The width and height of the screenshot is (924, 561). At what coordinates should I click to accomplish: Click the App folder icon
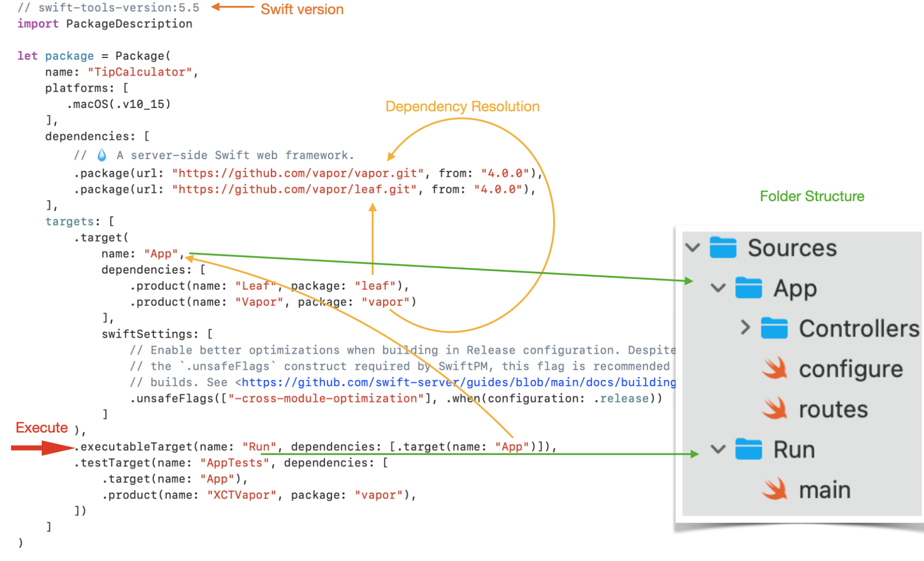click(748, 288)
